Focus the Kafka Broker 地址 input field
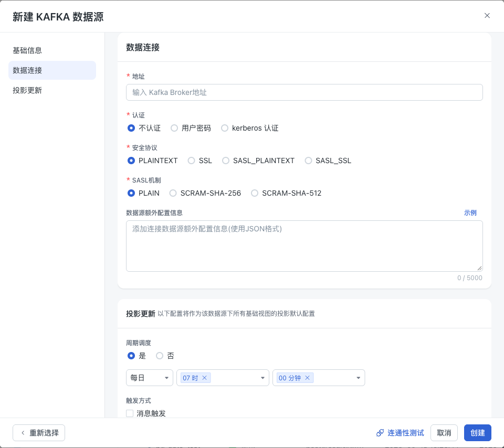 click(x=304, y=92)
